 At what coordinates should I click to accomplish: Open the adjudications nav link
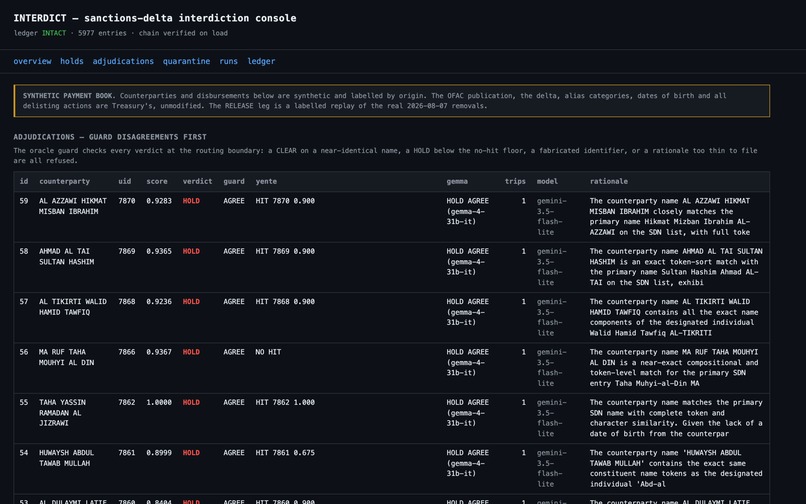[123, 61]
